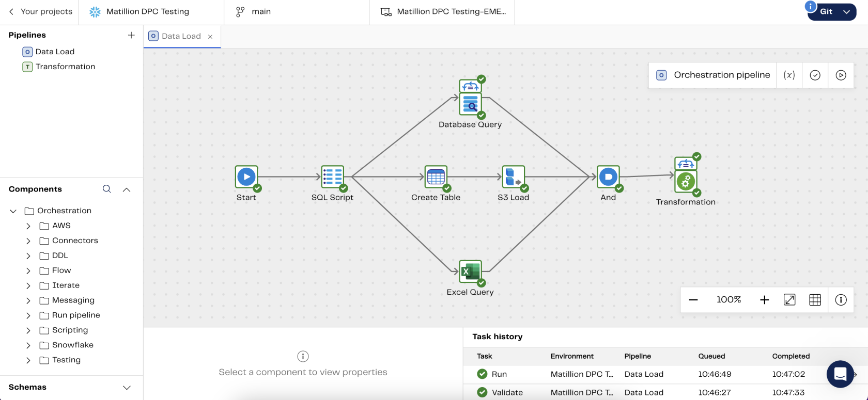868x400 pixels.
Task: Expand the Testing folder
Action: tap(28, 361)
